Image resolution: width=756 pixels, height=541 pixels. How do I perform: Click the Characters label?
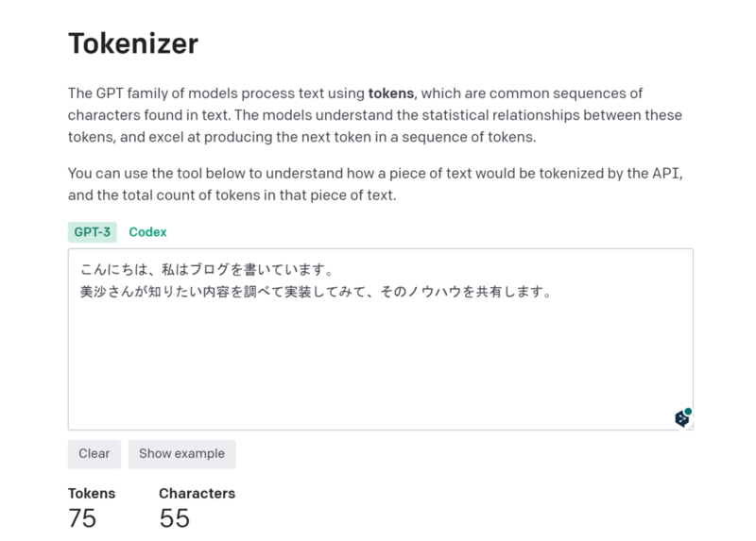(198, 493)
